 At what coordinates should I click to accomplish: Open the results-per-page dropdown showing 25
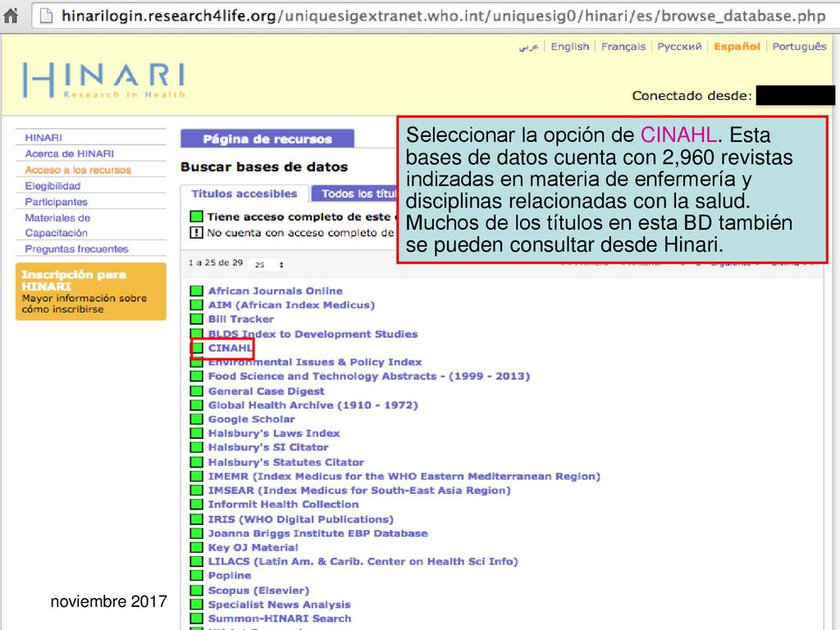(x=268, y=264)
